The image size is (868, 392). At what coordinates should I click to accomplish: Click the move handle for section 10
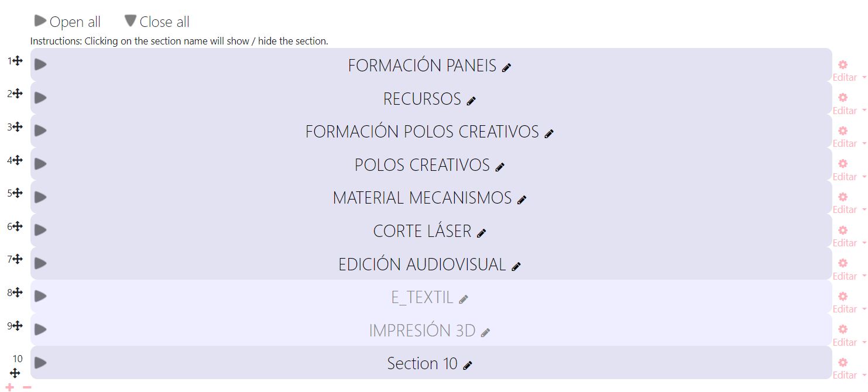coord(15,373)
